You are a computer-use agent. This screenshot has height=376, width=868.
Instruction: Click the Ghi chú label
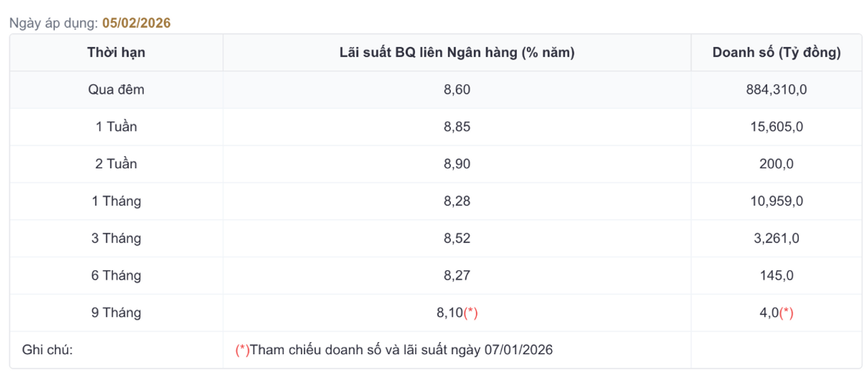pyautogui.click(x=47, y=350)
